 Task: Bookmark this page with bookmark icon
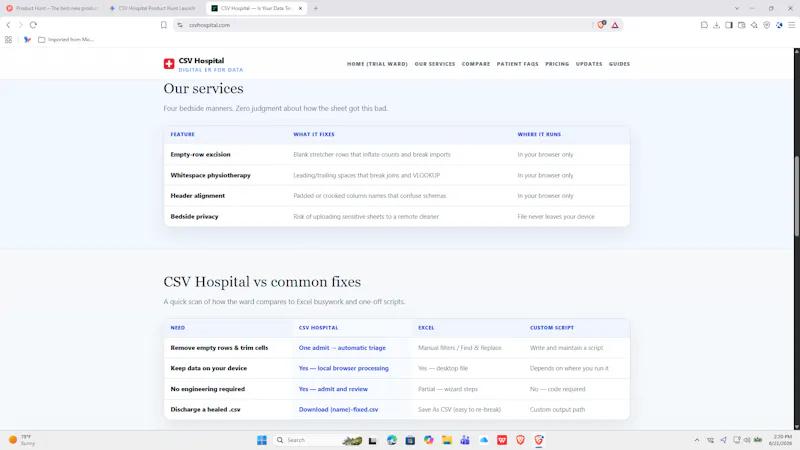164,24
